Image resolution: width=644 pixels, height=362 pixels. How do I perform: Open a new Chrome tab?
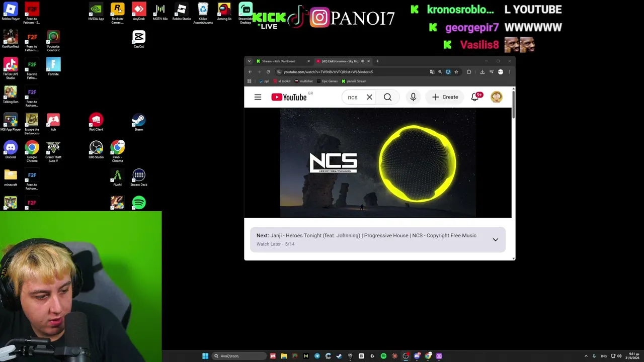pos(377,61)
